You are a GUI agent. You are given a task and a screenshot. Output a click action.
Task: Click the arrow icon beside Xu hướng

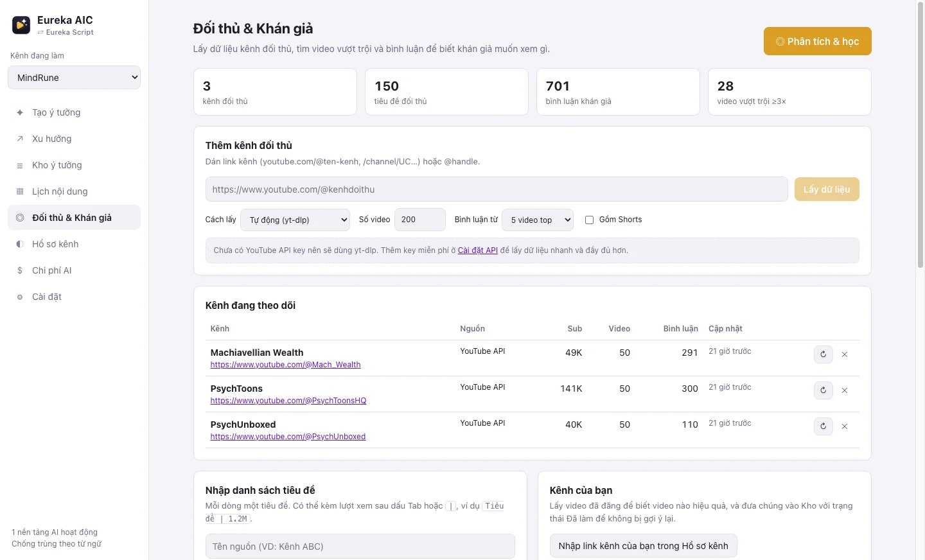pyautogui.click(x=20, y=139)
